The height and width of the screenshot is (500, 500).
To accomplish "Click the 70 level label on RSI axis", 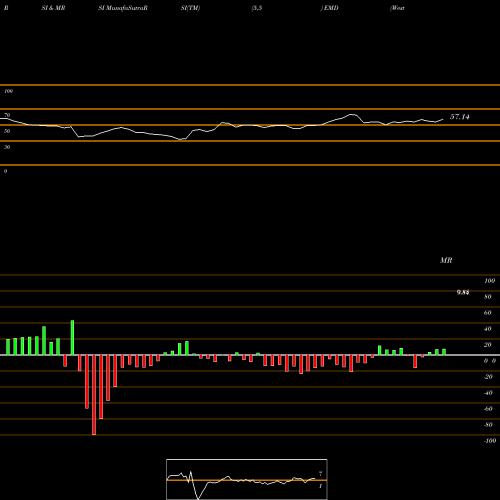I will point(7,115).
